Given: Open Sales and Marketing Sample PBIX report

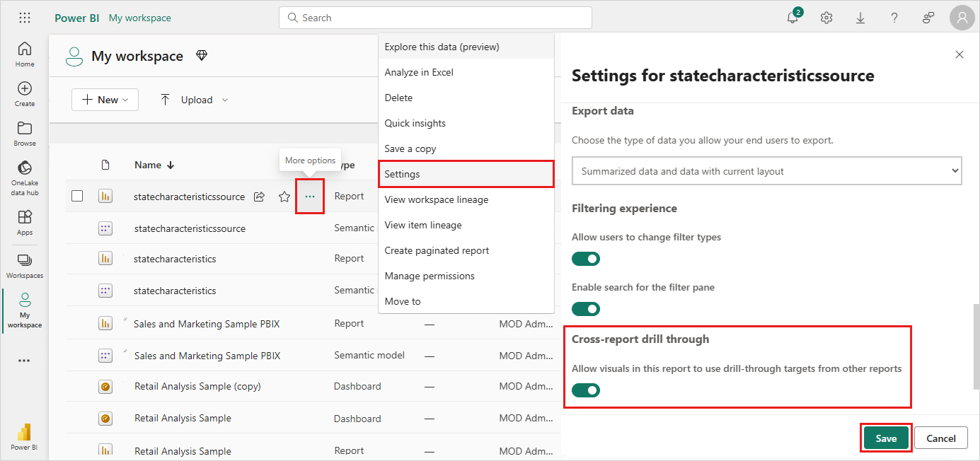Looking at the screenshot, I should (x=207, y=324).
